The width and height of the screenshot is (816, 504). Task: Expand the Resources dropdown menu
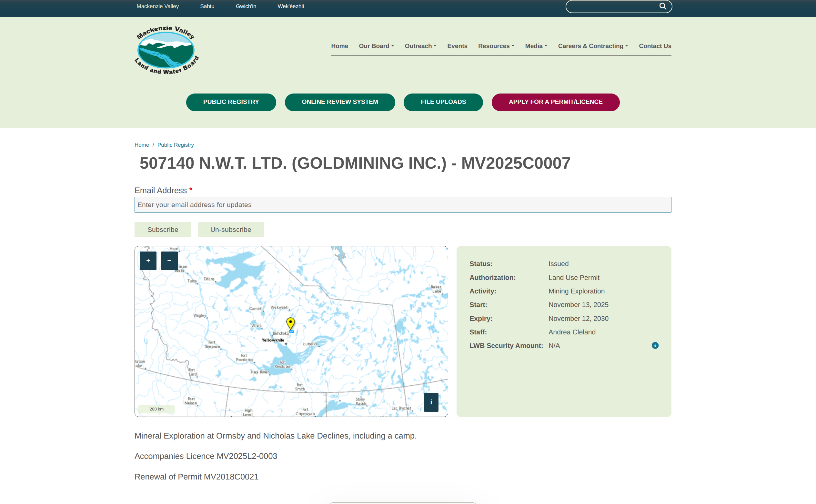click(x=496, y=46)
